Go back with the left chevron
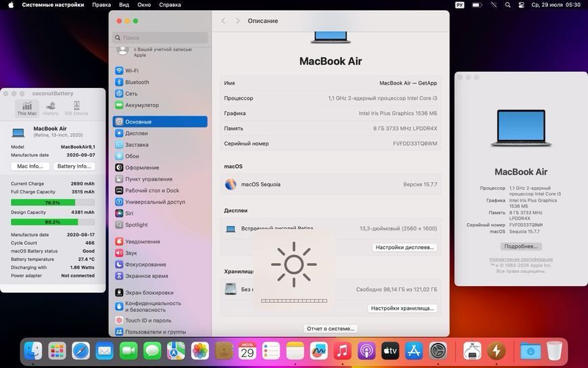 [x=224, y=21]
